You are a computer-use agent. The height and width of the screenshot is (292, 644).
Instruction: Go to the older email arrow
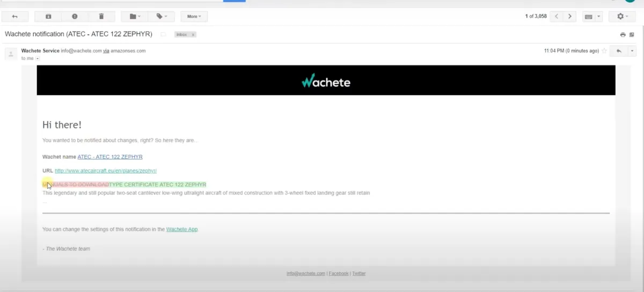(x=570, y=17)
